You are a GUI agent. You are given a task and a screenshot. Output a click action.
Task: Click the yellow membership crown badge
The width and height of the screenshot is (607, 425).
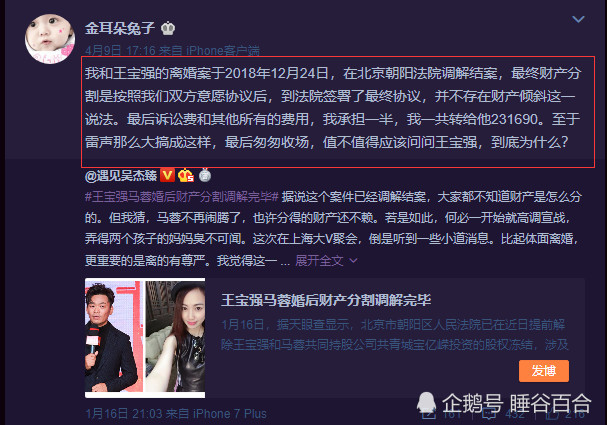pos(186,176)
